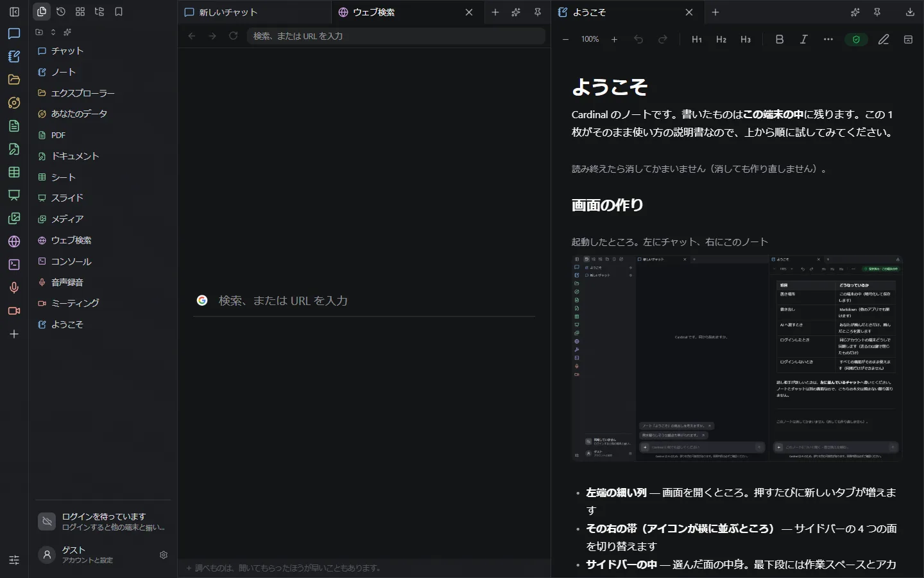Create a new folder in the sidebar
Image resolution: width=924 pixels, height=578 pixels.
[39, 32]
